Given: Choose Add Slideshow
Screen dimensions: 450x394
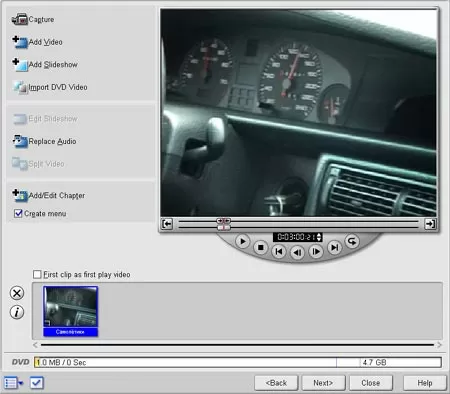Looking at the screenshot, I should pos(45,64).
